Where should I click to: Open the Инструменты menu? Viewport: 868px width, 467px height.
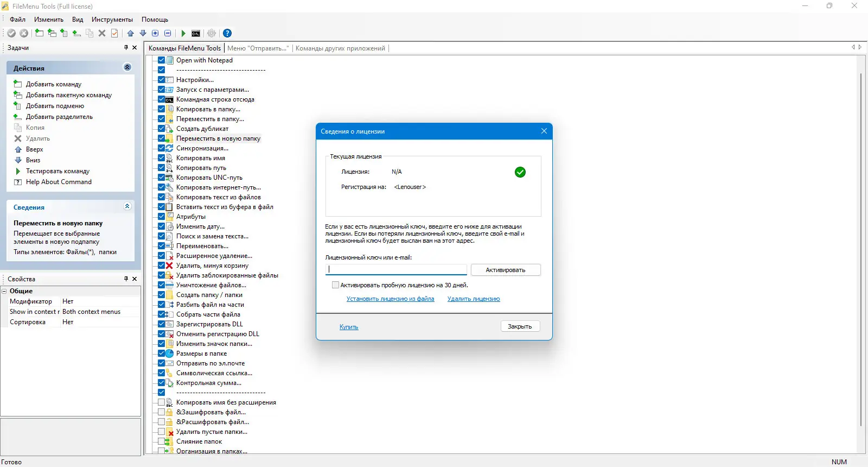[112, 20]
